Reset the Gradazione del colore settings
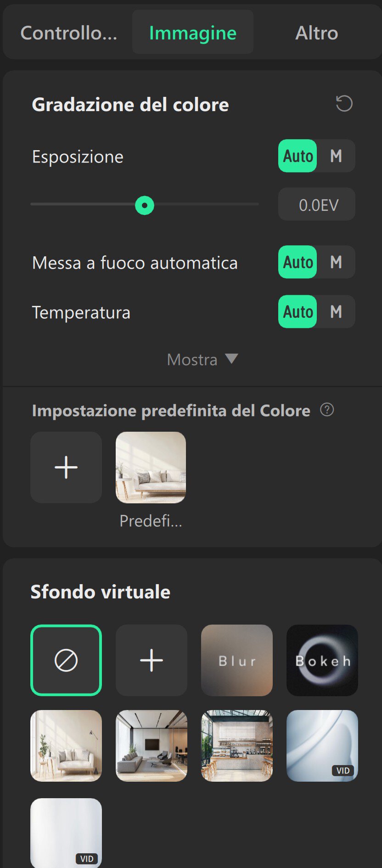The width and height of the screenshot is (382, 868). (344, 104)
